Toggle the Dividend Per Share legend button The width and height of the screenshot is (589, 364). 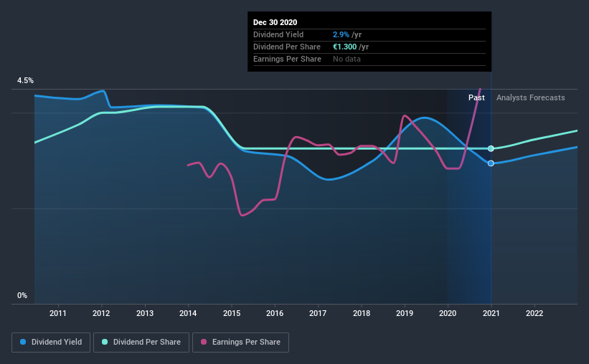pos(141,343)
